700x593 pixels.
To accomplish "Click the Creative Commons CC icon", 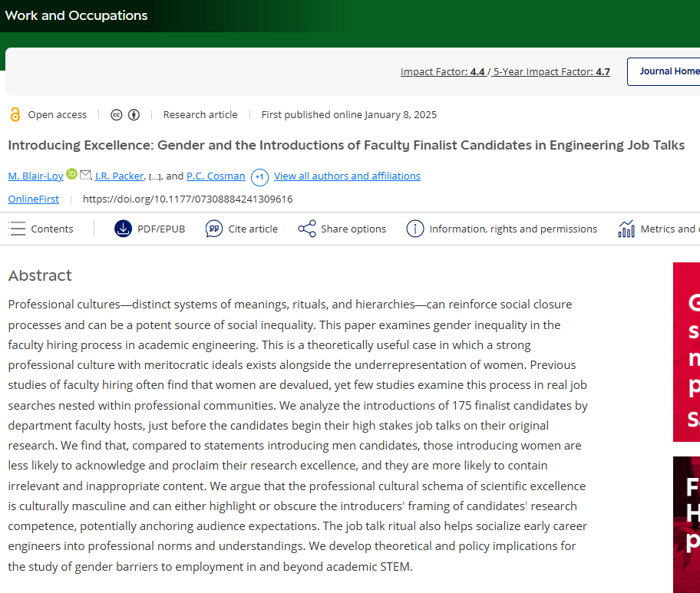I will [x=116, y=115].
